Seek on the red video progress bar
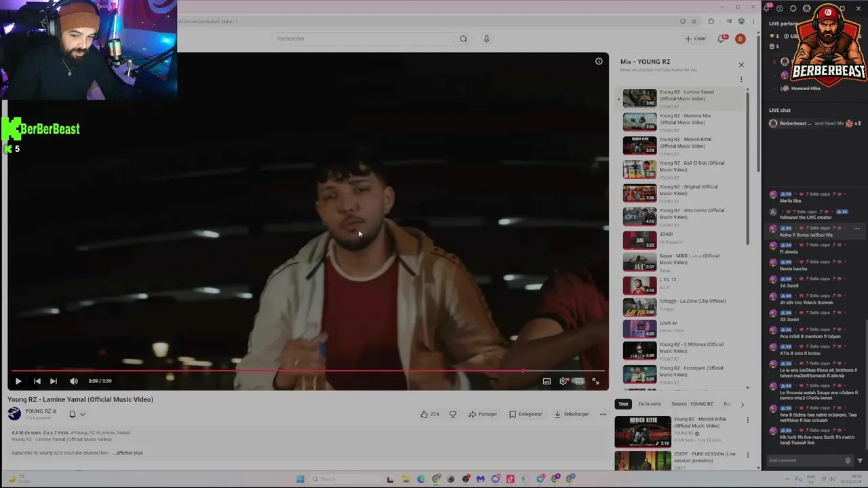868x488 pixels. 307,371
